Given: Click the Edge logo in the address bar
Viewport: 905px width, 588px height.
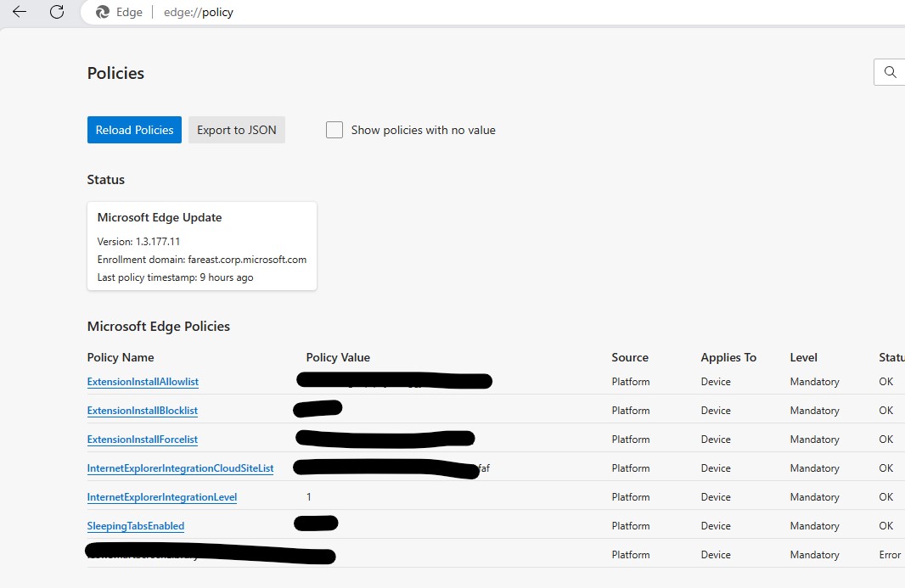Looking at the screenshot, I should pos(103,12).
